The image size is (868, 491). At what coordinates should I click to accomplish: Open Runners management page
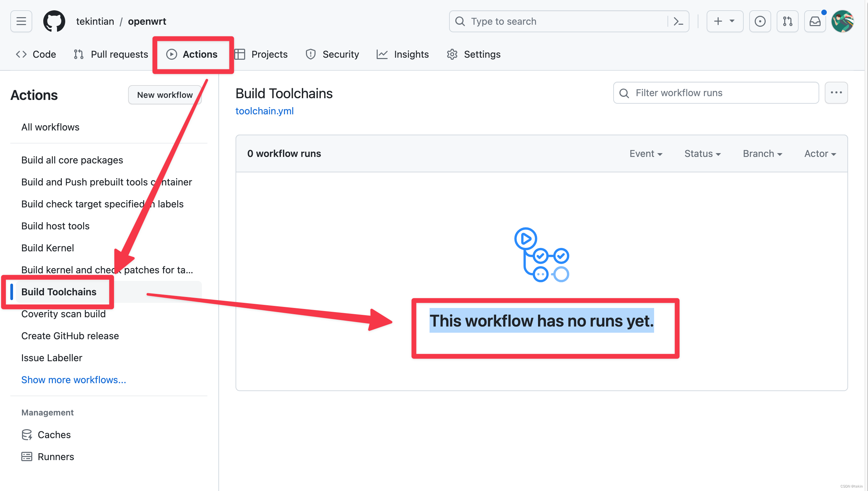pos(109,457)
